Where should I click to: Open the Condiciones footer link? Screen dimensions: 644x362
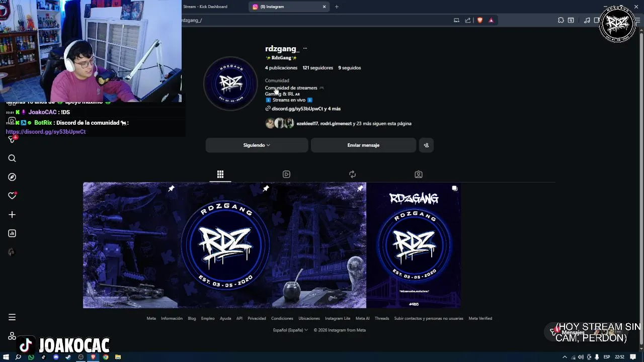[282, 318]
